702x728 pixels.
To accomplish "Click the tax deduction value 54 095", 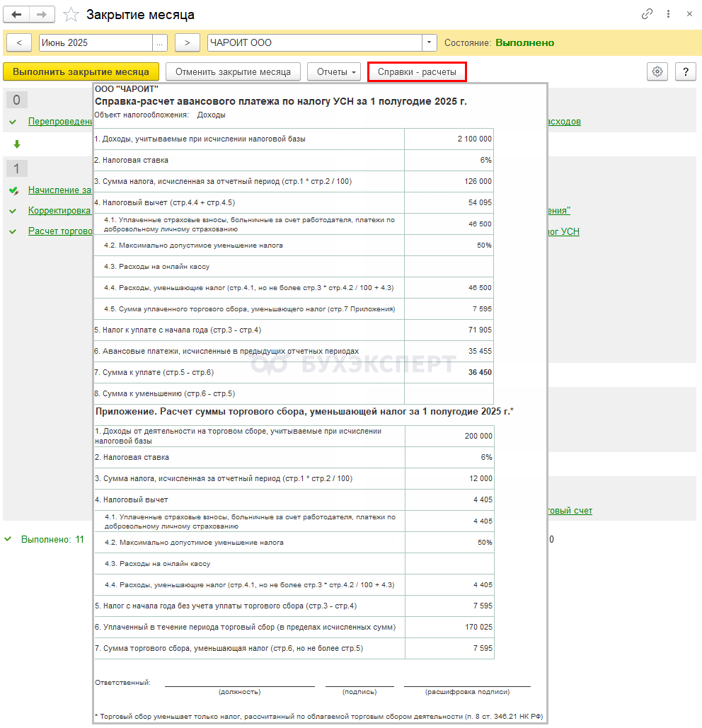I will pyautogui.click(x=480, y=202).
